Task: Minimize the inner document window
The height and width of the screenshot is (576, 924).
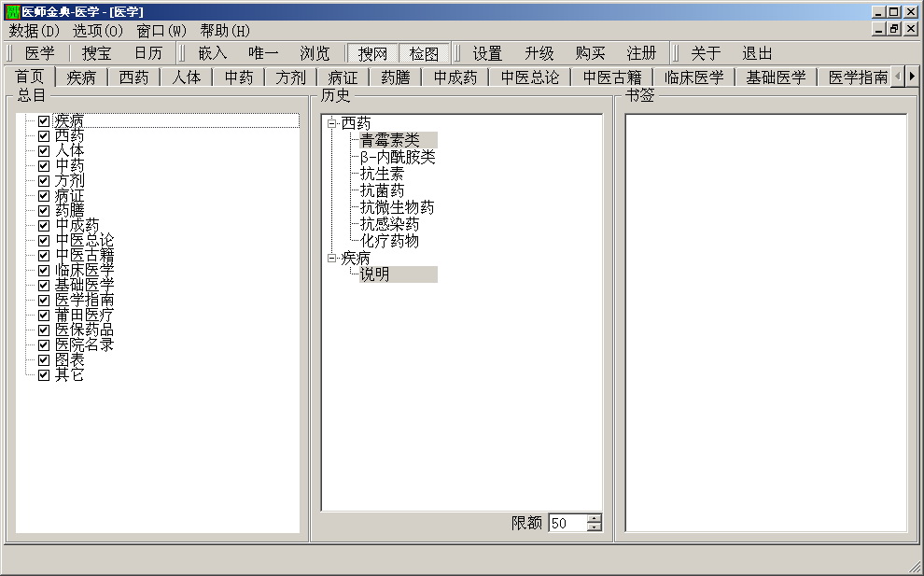Action: point(879,29)
